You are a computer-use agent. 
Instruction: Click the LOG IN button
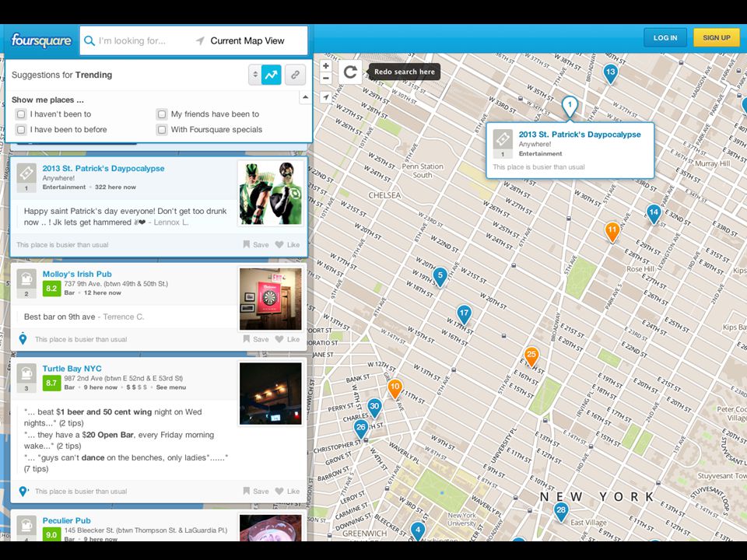(x=665, y=37)
